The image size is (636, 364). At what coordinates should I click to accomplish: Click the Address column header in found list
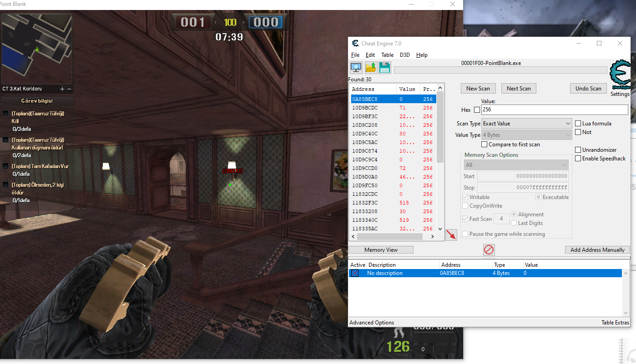pos(373,89)
